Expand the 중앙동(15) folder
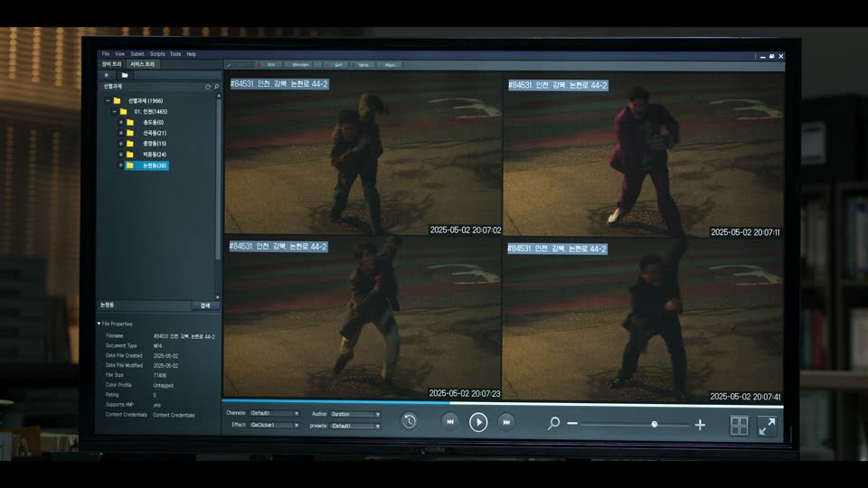 point(121,144)
